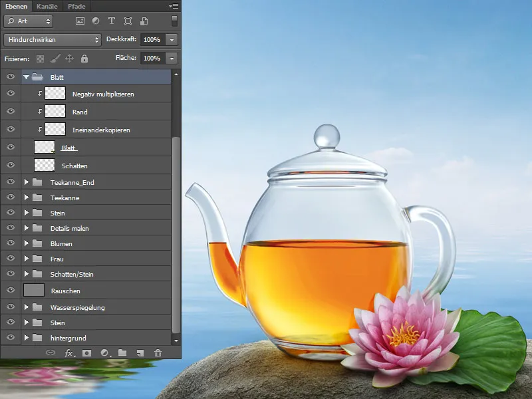Filter layers by type layer icon

(111, 21)
